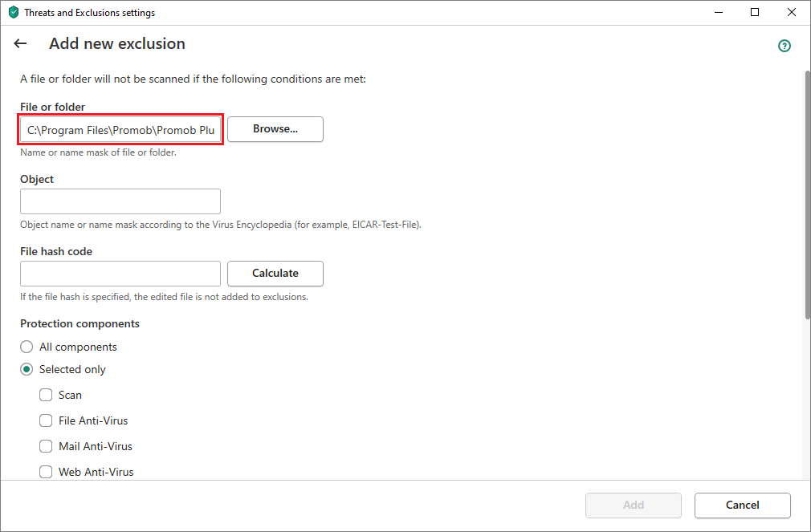
Task: Select the All components radio button
Action: point(26,347)
